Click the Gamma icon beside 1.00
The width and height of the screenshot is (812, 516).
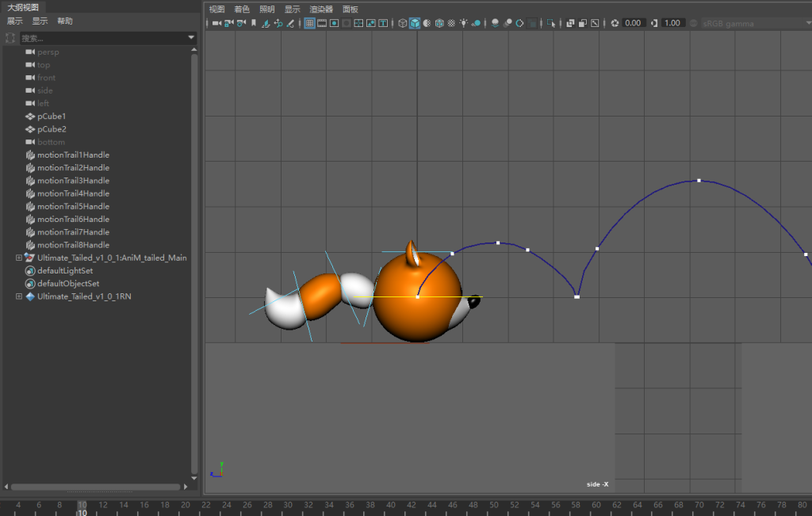pos(654,23)
